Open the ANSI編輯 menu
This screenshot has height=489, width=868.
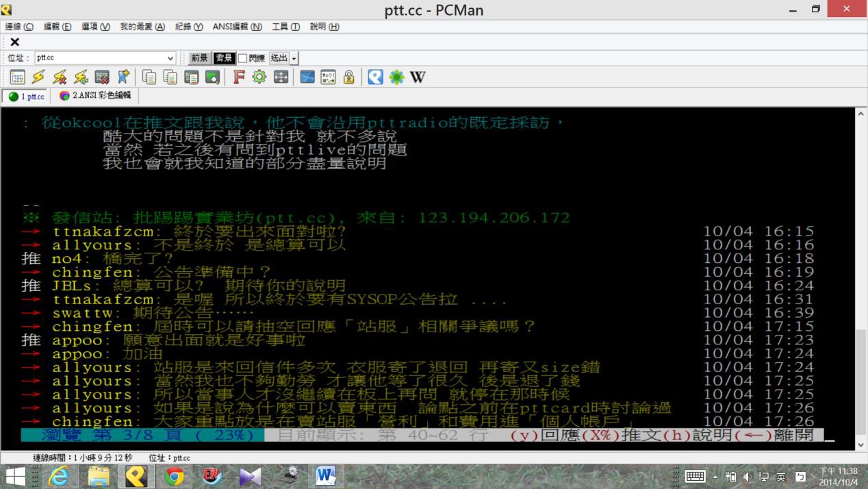[x=237, y=27]
